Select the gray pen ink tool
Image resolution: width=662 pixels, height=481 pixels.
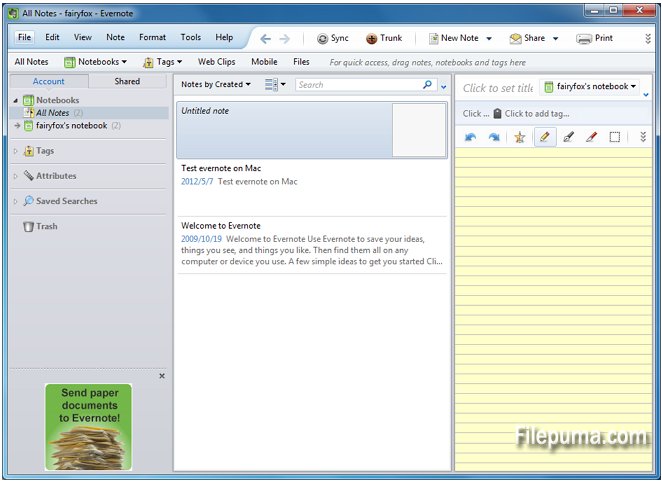(x=568, y=137)
